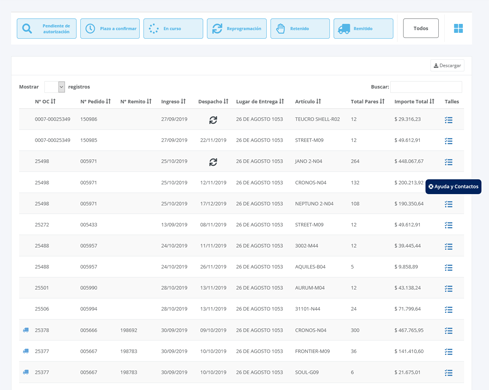Select the Talles column header
Screen dimensions: 489x390
(452, 101)
